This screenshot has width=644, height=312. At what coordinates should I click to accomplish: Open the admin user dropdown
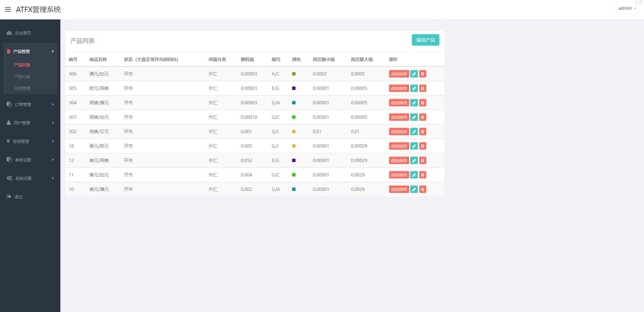(x=627, y=8)
